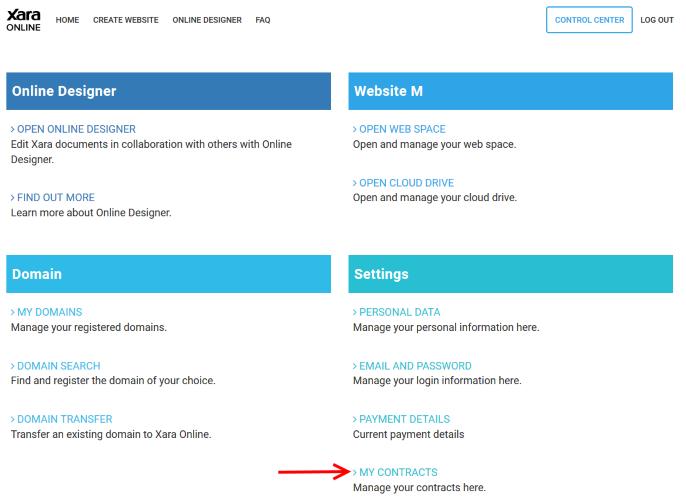Open ONLINE DESIGNER in top navigation
This screenshot has height=500, width=686.
click(x=207, y=20)
